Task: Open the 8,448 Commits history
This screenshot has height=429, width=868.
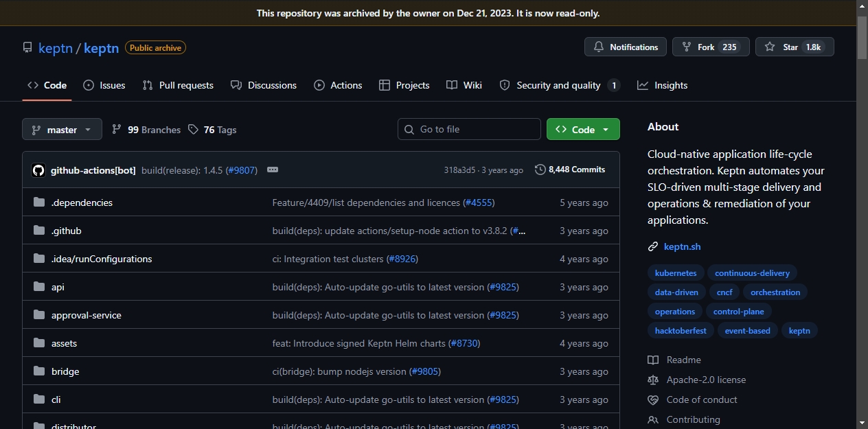Action: point(570,170)
